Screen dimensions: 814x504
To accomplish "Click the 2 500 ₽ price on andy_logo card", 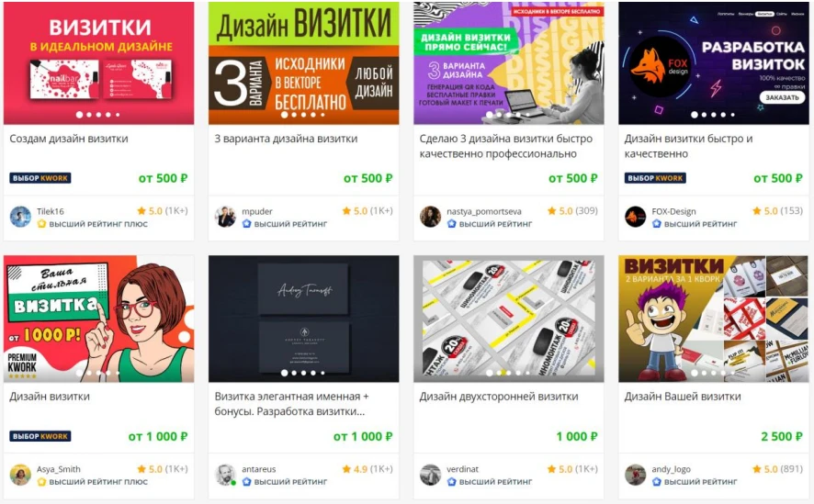I will [782, 436].
